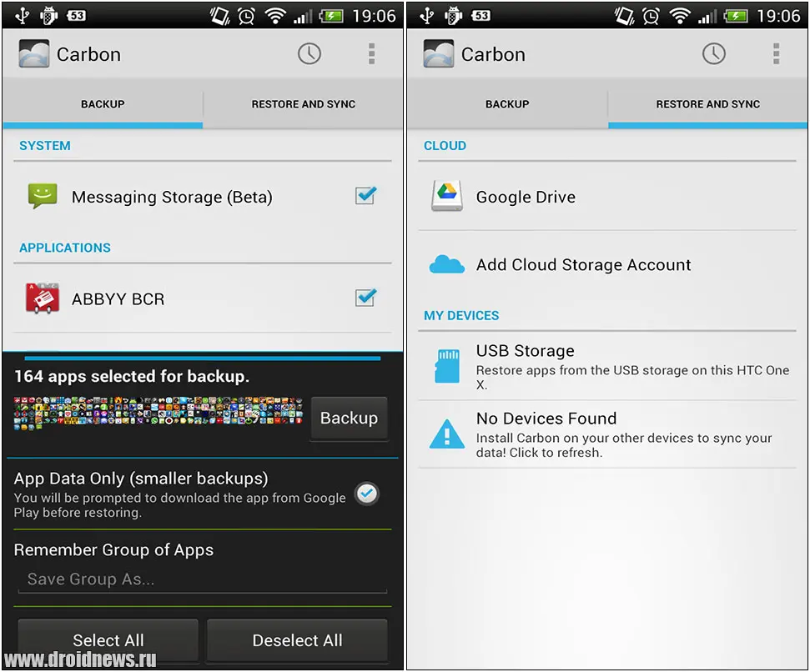This screenshot has height=672, width=810.
Task: Tap the Deselect All button
Action: pos(297,640)
